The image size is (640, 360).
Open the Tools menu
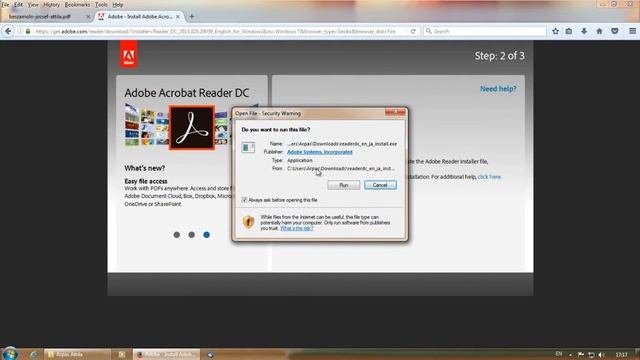[x=101, y=4]
